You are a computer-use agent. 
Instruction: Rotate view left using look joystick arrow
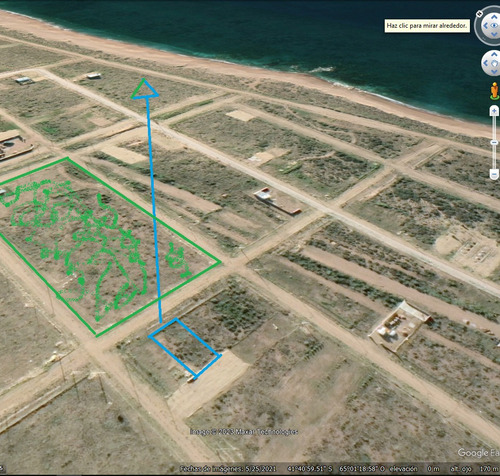coord(485,26)
